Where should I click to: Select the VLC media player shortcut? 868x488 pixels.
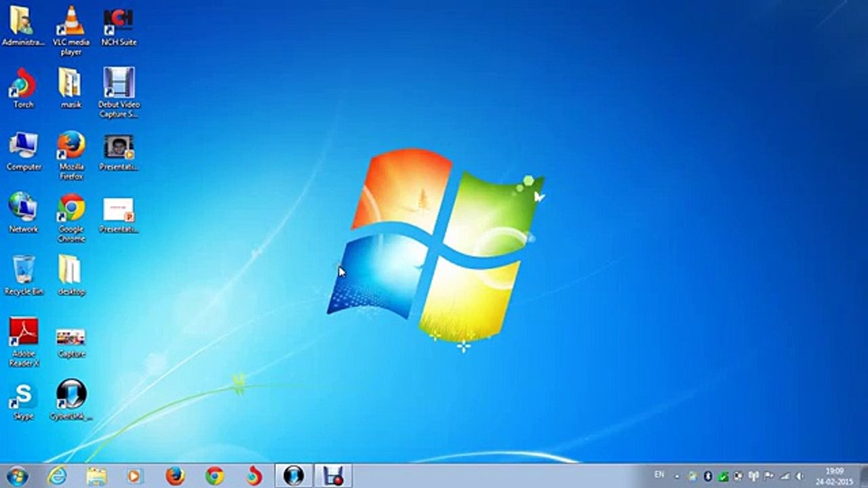[x=71, y=30]
